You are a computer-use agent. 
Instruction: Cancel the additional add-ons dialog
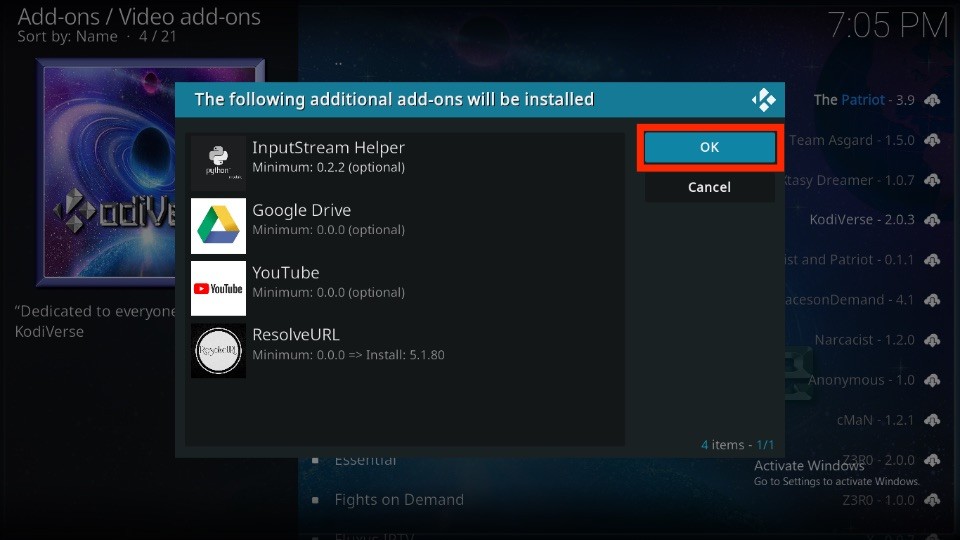point(710,187)
